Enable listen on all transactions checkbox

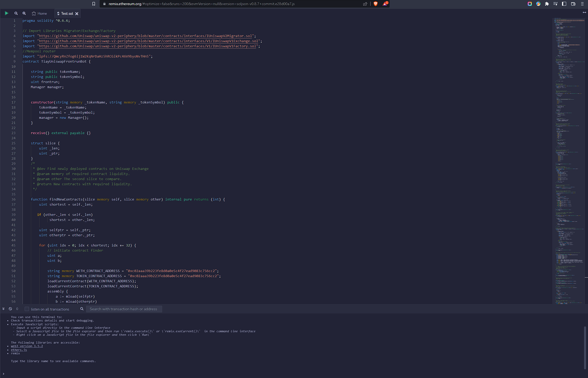(x=27, y=309)
